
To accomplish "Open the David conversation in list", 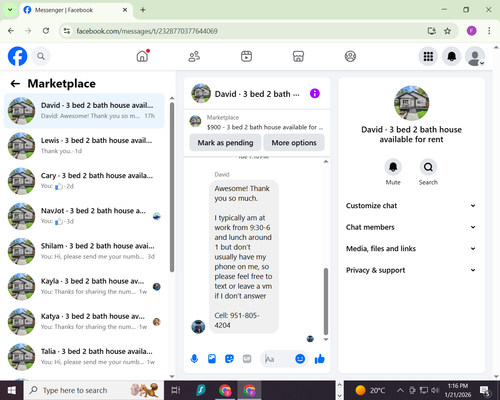I will coord(84,111).
